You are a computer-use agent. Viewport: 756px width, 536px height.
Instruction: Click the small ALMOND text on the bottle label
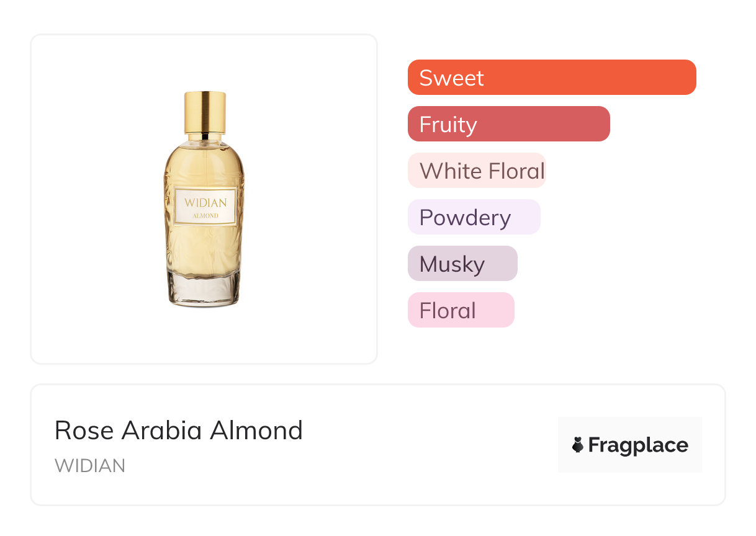click(x=205, y=215)
